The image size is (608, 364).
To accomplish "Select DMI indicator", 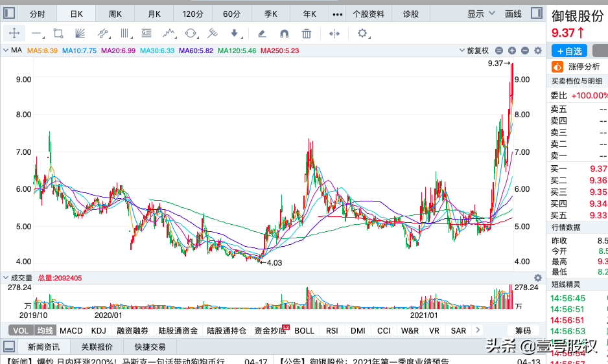I will tap(358, 330).
